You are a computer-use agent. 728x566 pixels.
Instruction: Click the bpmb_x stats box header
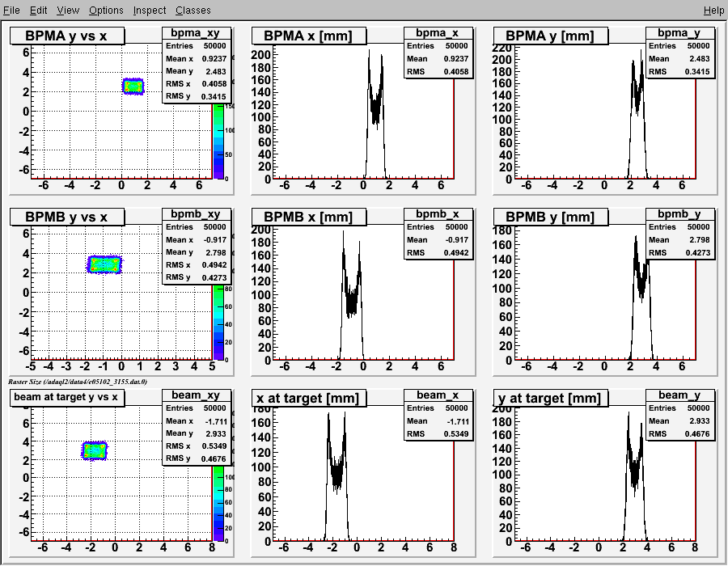pos(438,214)
